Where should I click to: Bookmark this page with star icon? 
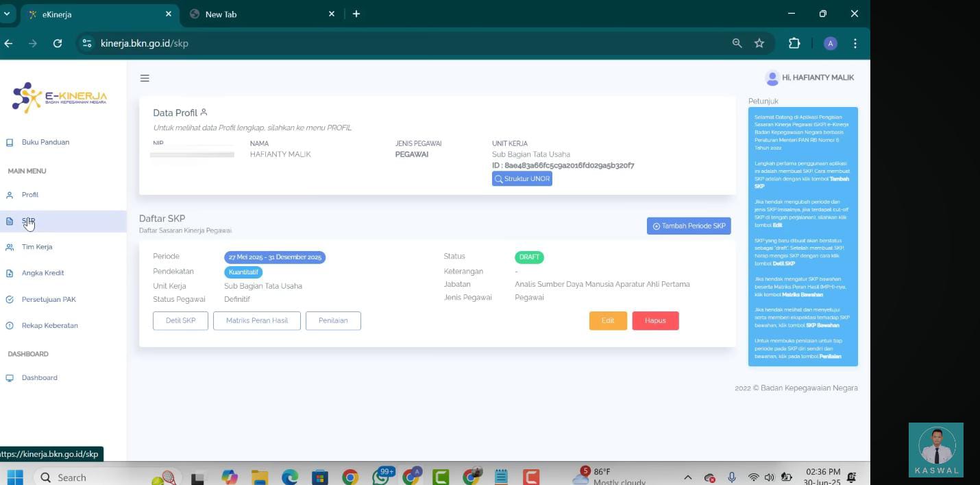[x=759, y=43]
